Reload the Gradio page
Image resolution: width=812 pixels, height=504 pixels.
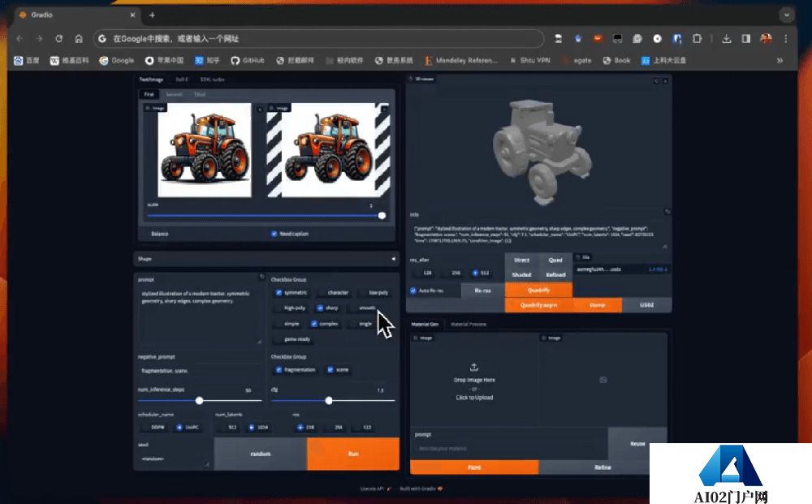[x=59, y=39]
